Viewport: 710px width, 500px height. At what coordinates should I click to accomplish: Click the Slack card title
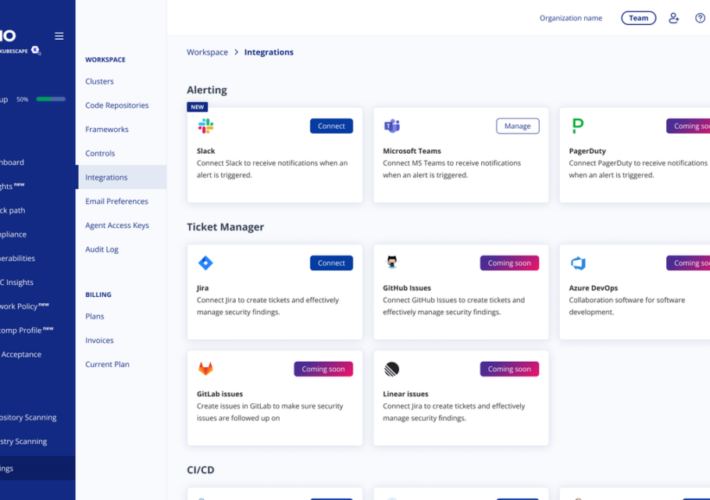click(206, 151)
